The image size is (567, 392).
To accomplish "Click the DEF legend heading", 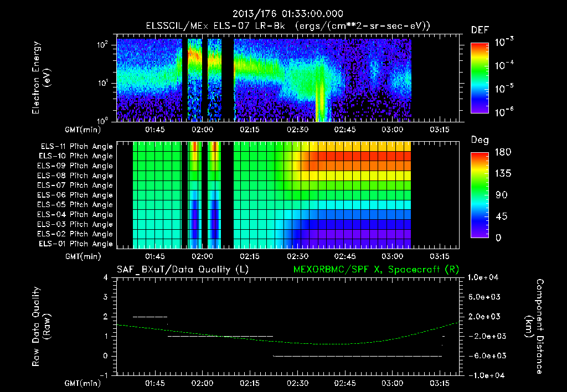I will click(x=480, y=30).
